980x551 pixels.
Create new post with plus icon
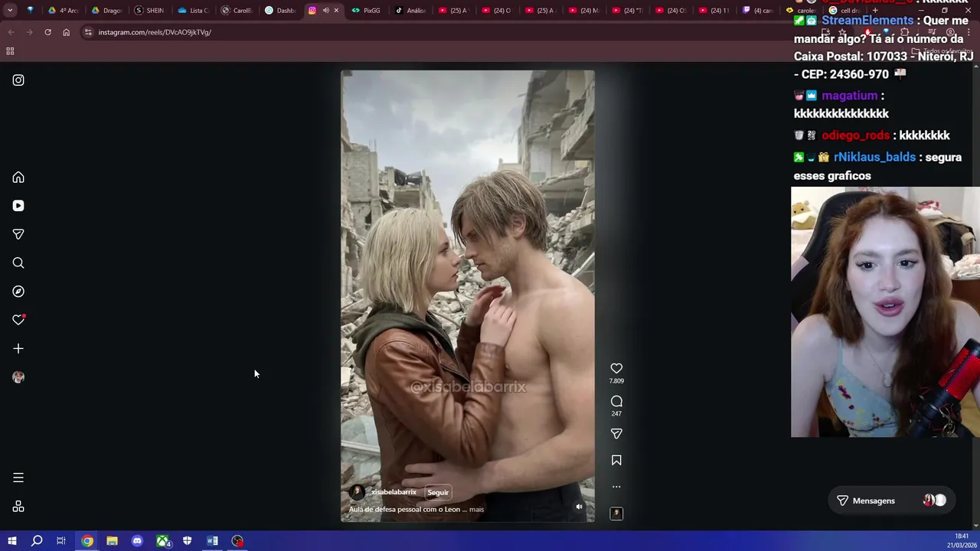pyautogui.click(x=18, y=349)
